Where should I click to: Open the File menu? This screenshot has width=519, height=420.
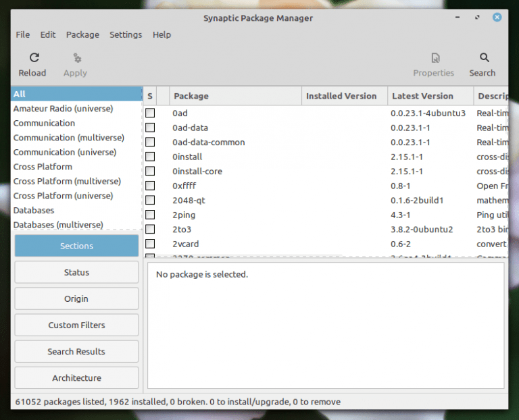23,34
